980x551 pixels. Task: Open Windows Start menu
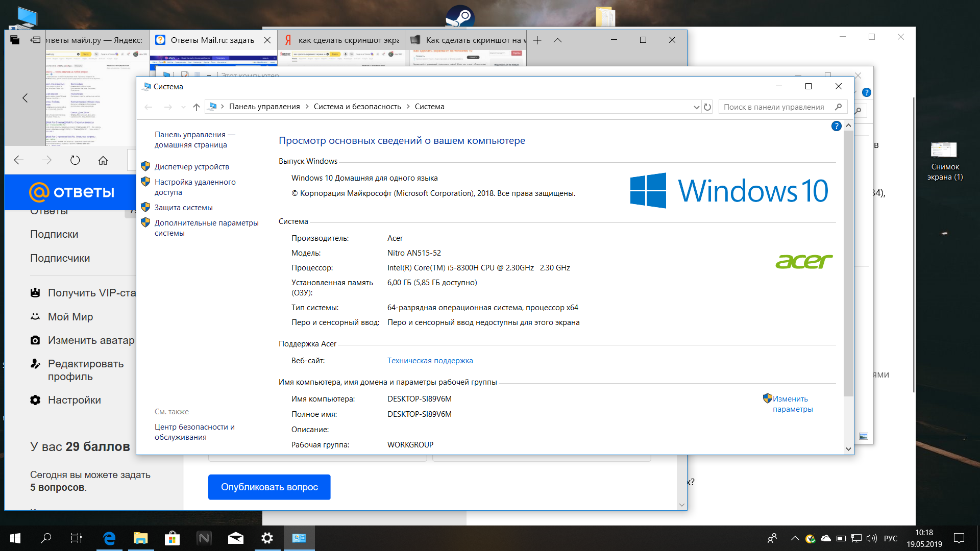15,538
